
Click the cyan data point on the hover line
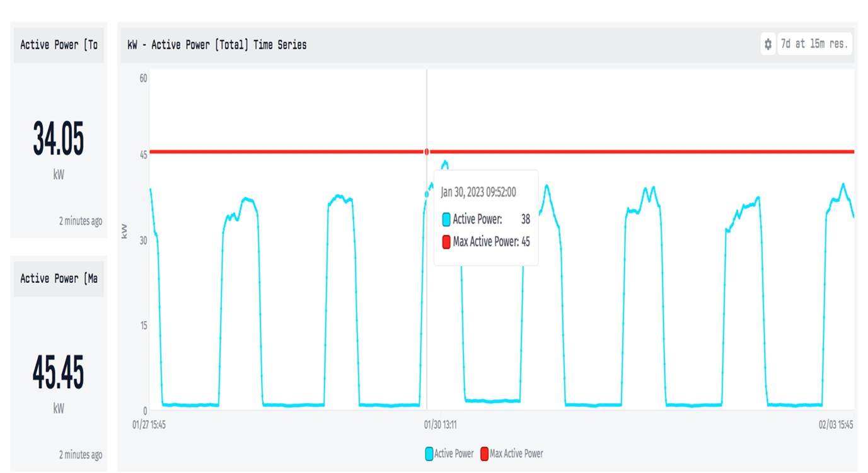[427, 194]
